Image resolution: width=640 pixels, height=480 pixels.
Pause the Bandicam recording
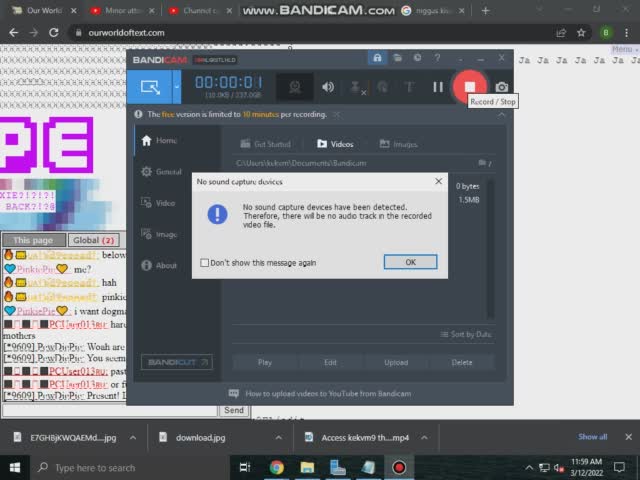coord(438,87)
